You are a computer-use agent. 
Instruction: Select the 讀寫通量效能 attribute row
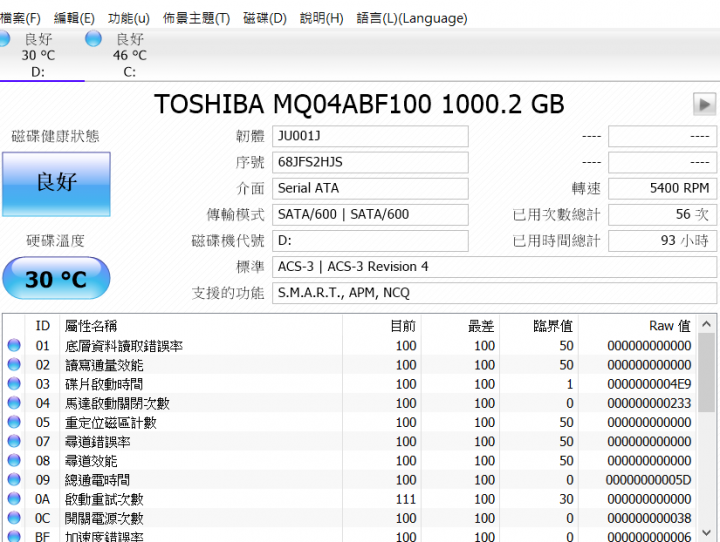[x=350, y=365]
